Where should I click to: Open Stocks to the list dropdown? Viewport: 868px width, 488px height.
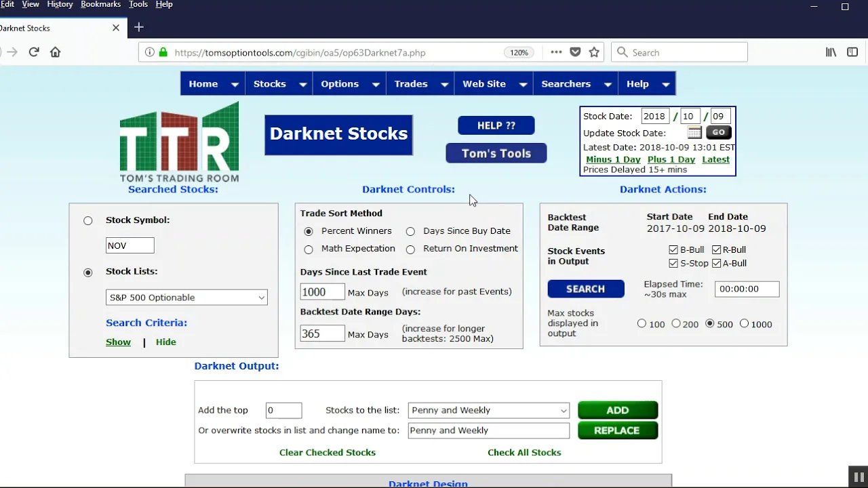488,410
